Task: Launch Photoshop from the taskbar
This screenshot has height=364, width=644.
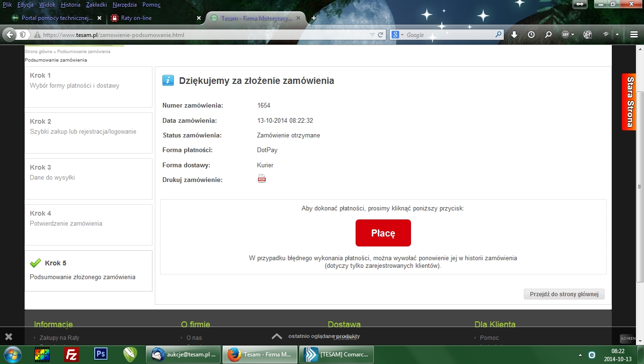Action: tap(101, 354)
